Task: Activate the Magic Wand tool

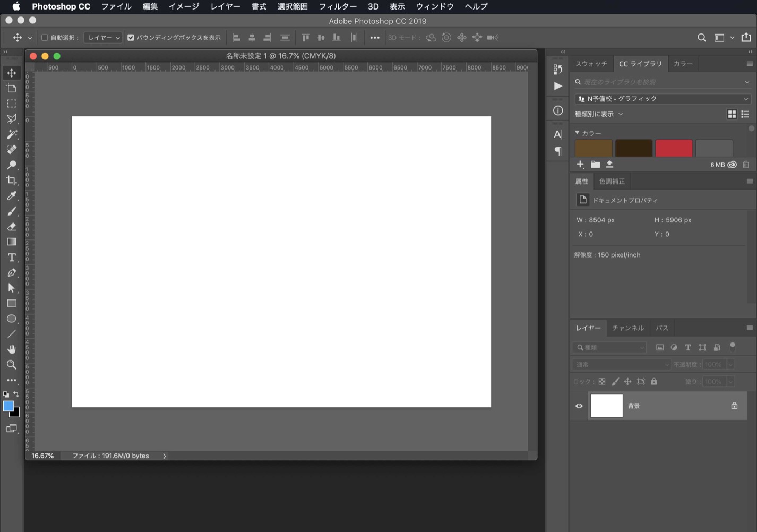Action: click(x=12, y=134)
